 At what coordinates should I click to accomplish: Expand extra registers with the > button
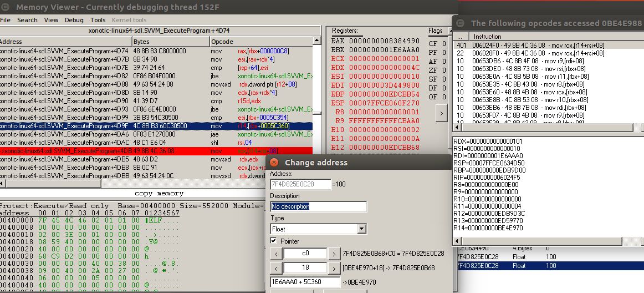pyautogui.click(x=441, y=113)
